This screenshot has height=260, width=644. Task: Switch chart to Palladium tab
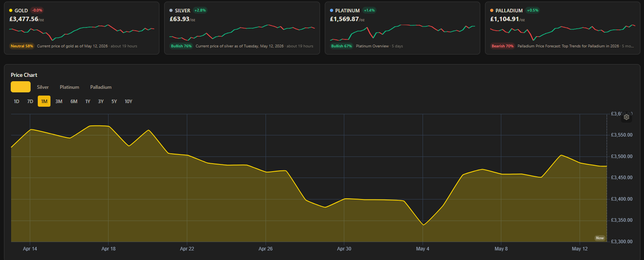click(x=101, y=87)
